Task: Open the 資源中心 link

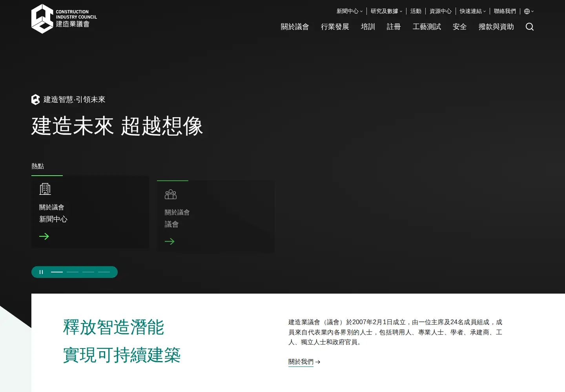Action: point(441,11)
